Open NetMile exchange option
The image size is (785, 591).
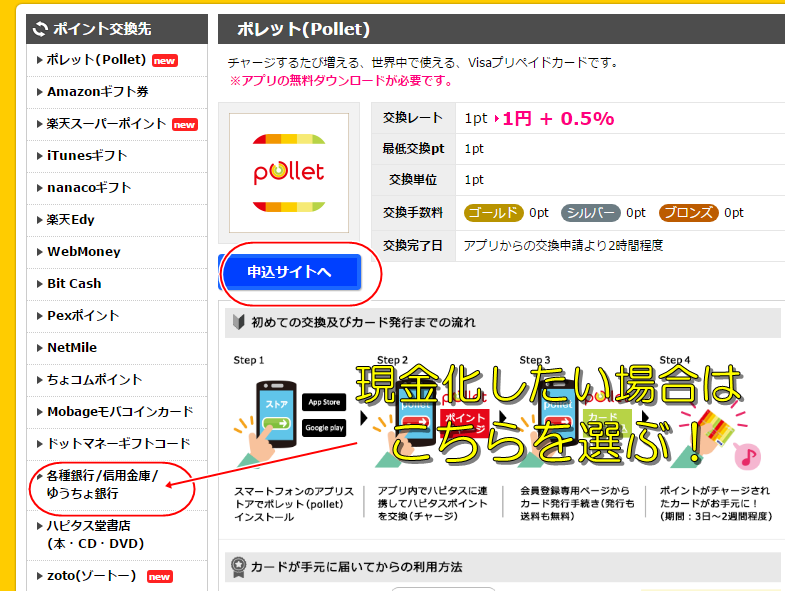(72, 348)
